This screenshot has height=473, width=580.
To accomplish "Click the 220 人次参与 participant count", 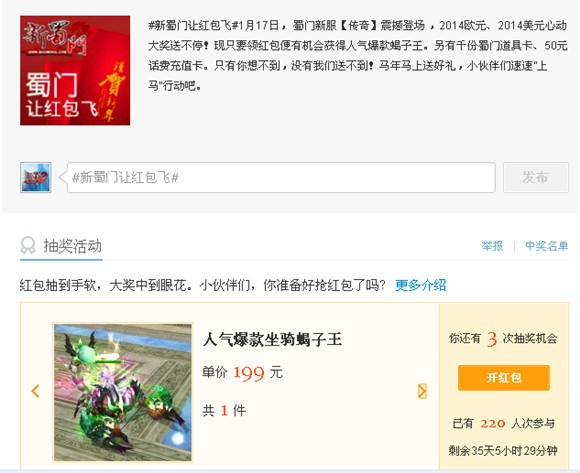I will click(x=504, y=423).
